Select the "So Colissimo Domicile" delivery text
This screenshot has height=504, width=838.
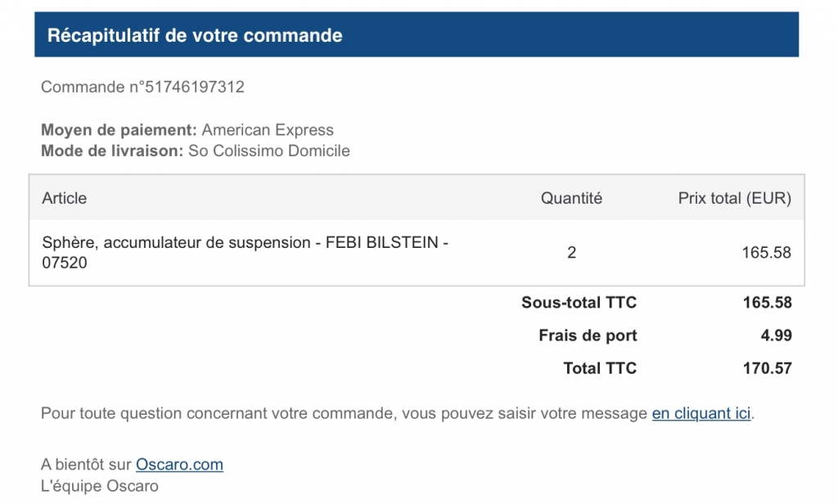coord(268,151)
